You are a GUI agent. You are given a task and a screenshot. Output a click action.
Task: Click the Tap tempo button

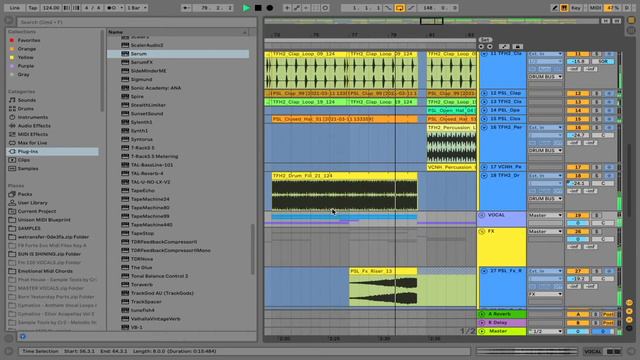pos(33,8)
